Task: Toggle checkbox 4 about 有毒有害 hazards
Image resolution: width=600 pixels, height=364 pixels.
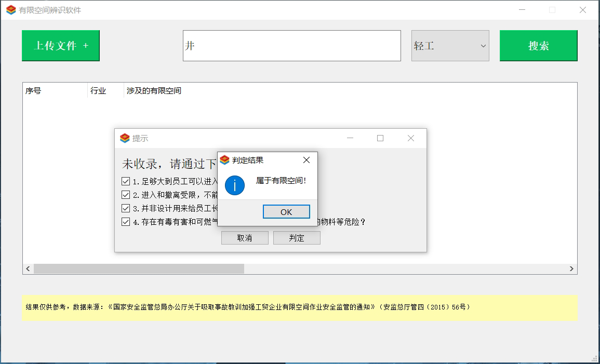Action: (126, 221)
